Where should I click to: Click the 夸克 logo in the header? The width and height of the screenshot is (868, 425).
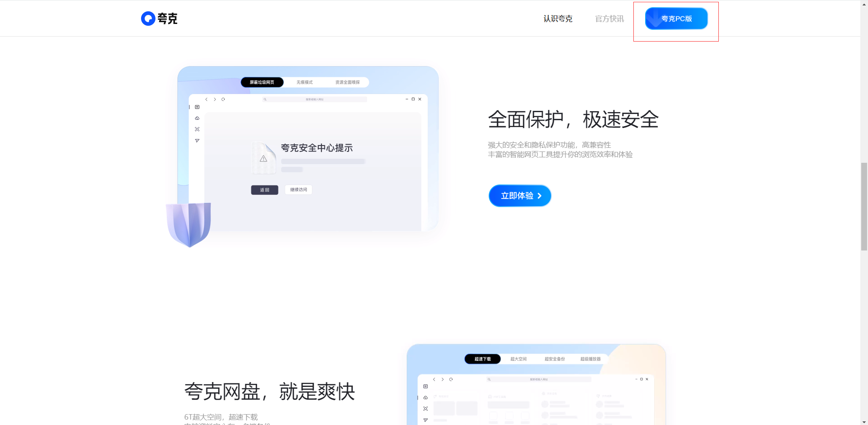tap(159, 19)
